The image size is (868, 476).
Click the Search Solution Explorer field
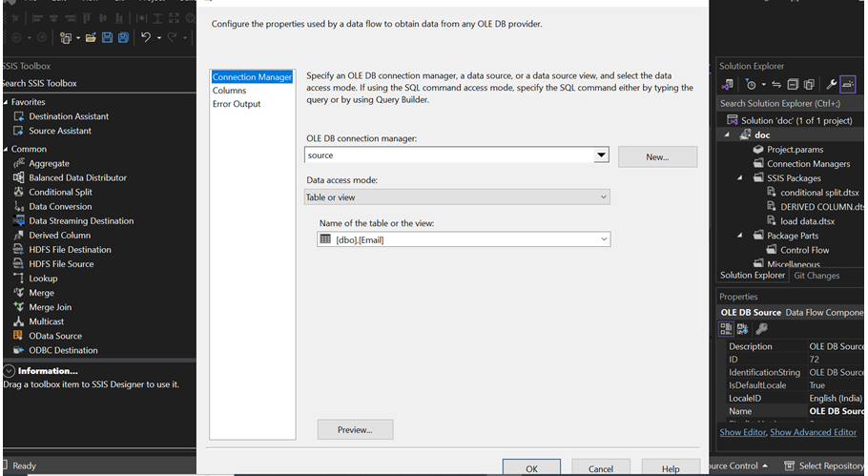[787, 103]
